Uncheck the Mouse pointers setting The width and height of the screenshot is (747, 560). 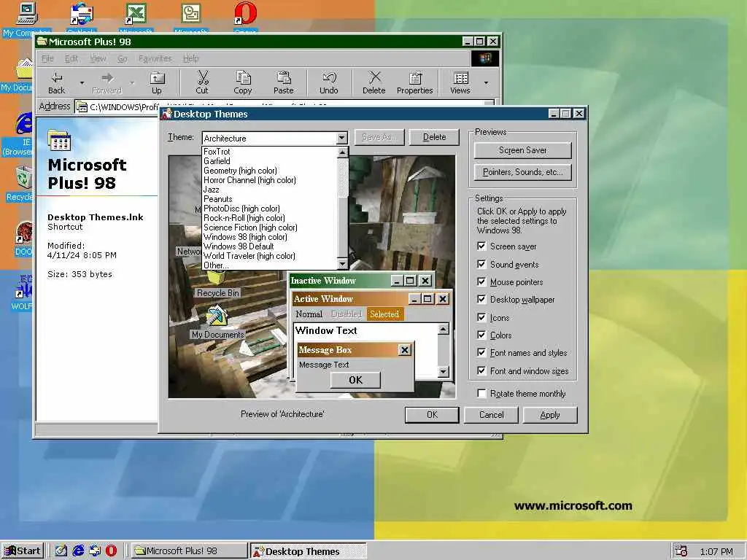point(481,282)
